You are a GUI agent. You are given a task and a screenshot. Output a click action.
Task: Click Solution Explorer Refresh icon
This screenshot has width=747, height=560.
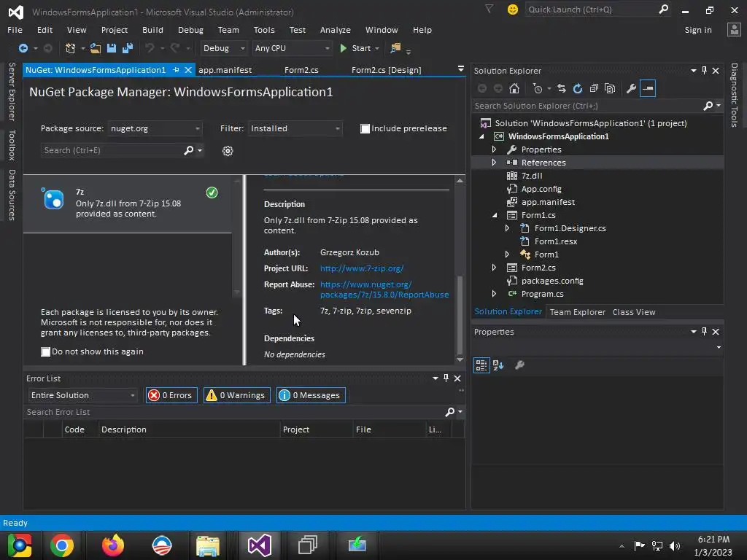tap(578, 88)
